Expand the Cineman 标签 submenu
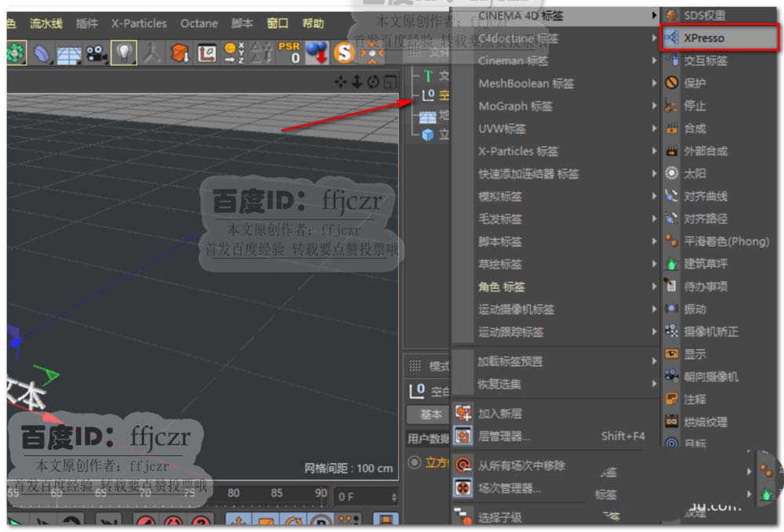Viewport: 784px width, 532px height. click(556, 61)
